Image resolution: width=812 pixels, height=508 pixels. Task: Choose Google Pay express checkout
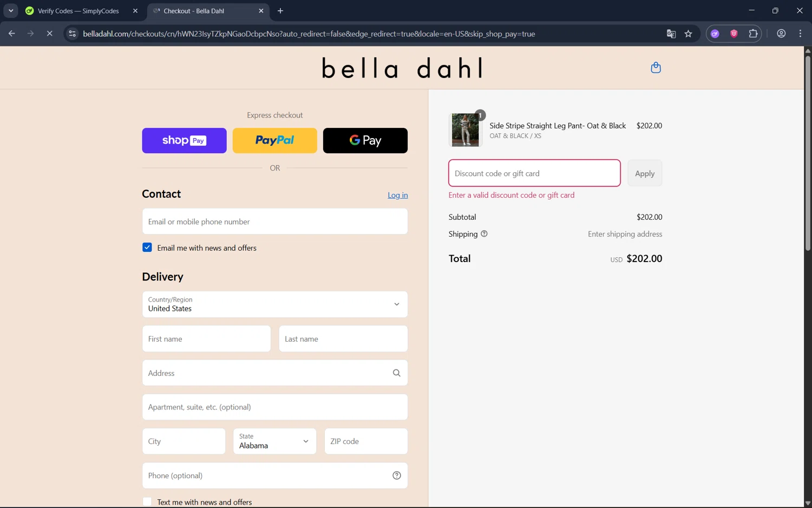(365, 141)
